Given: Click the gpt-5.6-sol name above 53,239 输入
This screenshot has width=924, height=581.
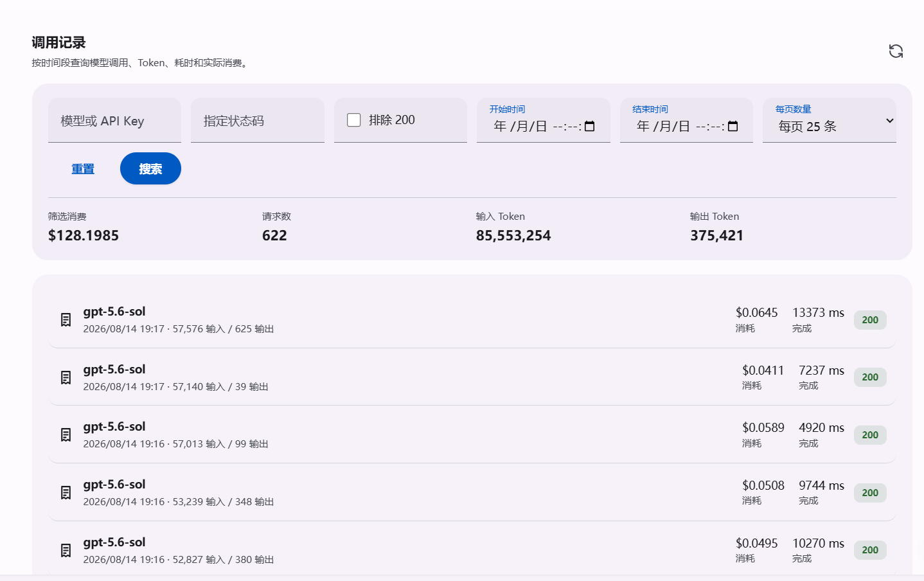Looking at the screenshot, I should [114, 485].
